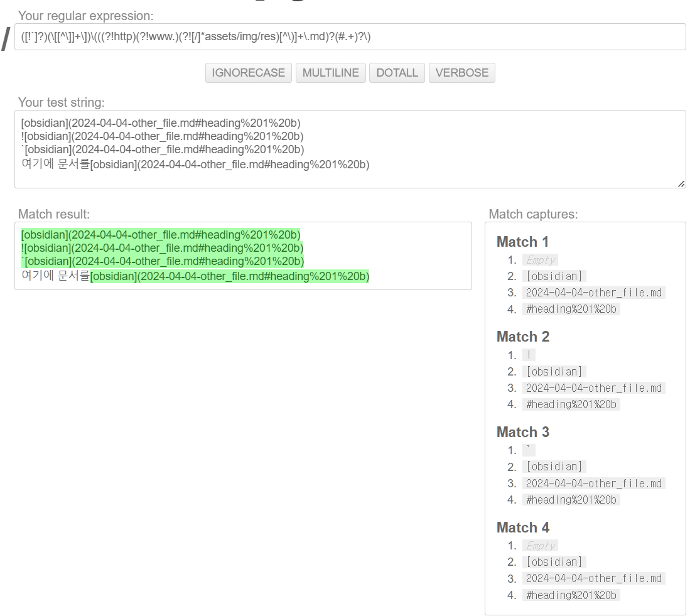Click the 'Match 4' heading
This screenshot has width=690, height=616.
pos(523,527)
